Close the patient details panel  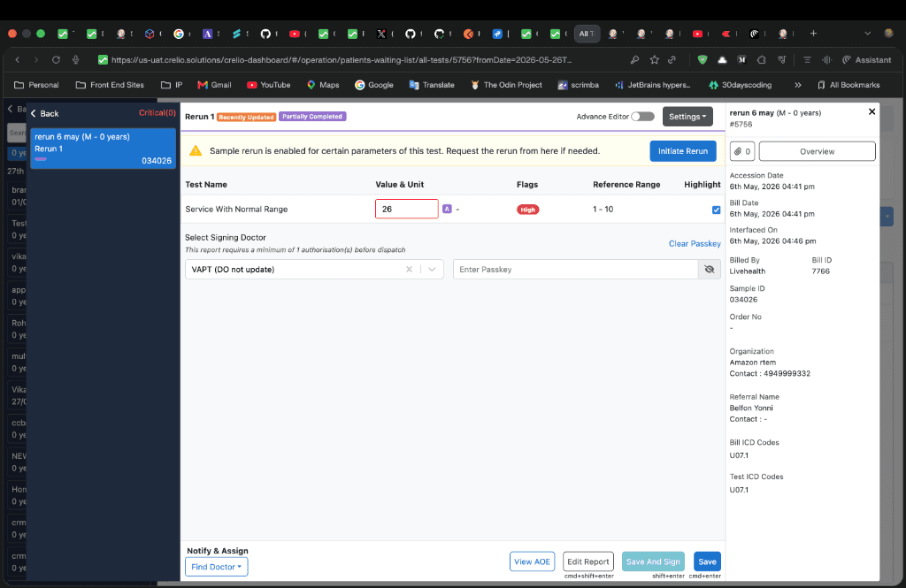click(871, 111)
